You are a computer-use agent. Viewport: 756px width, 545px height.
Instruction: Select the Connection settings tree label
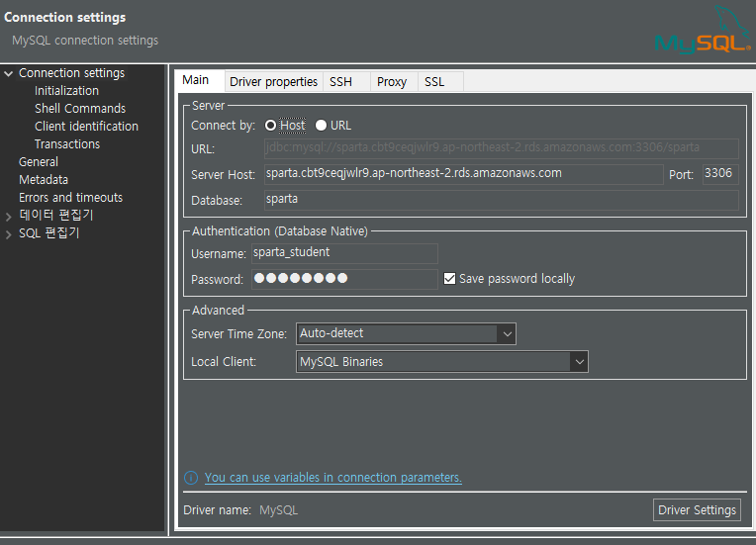(x=72, y=73)
